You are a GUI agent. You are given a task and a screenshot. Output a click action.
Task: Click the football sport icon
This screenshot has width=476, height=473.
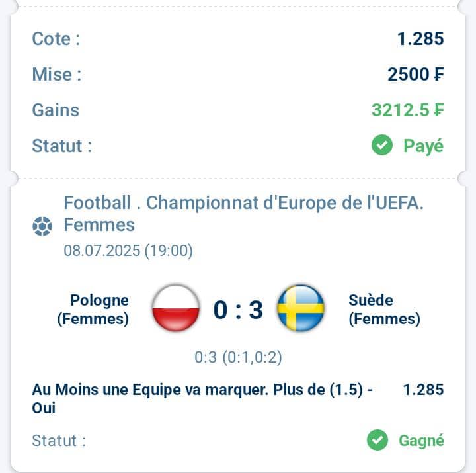[x=42, y=226]
